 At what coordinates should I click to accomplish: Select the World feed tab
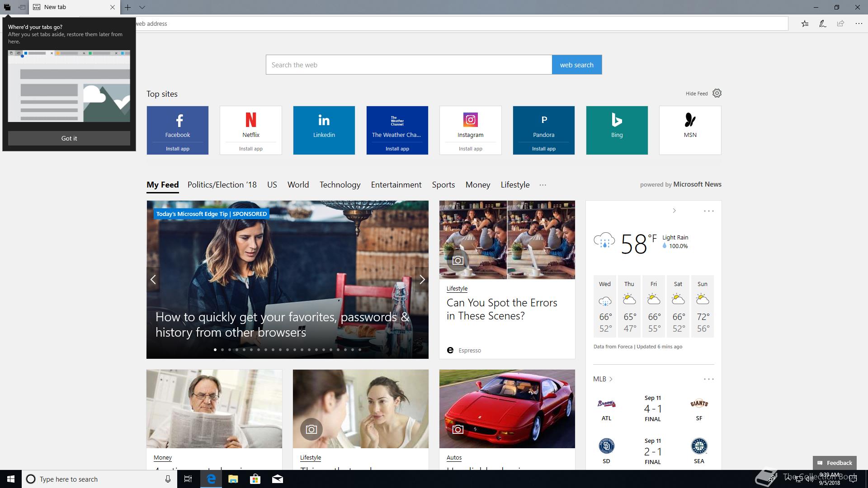tap(298, 185)
